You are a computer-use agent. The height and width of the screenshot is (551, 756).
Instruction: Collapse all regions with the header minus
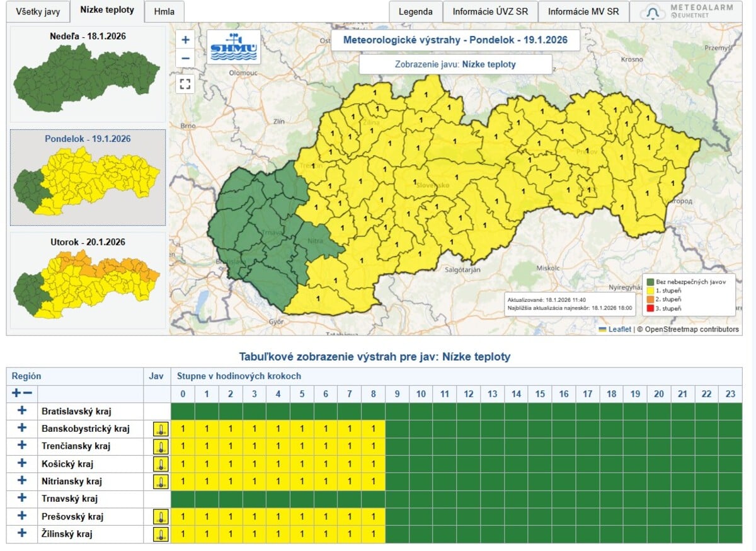click(x=27, y=393)
